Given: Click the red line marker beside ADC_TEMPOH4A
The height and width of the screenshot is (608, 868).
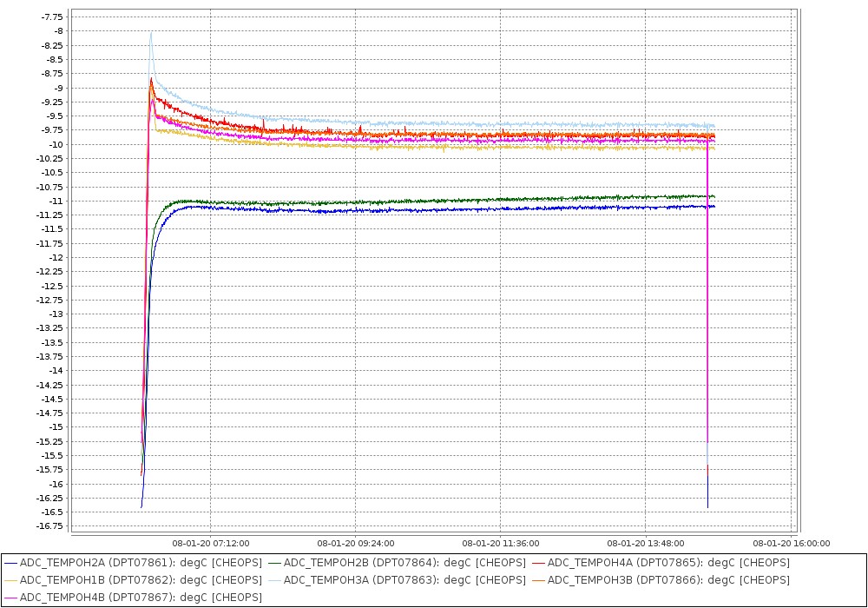Looking at the screenshot, I should (x=539, y=563).
